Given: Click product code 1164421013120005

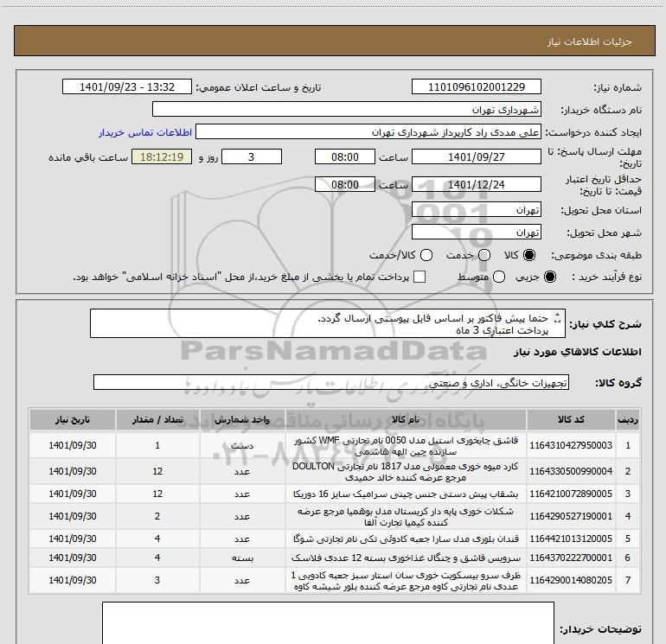Looking at the screenshot, I should (x=571, y=539).
